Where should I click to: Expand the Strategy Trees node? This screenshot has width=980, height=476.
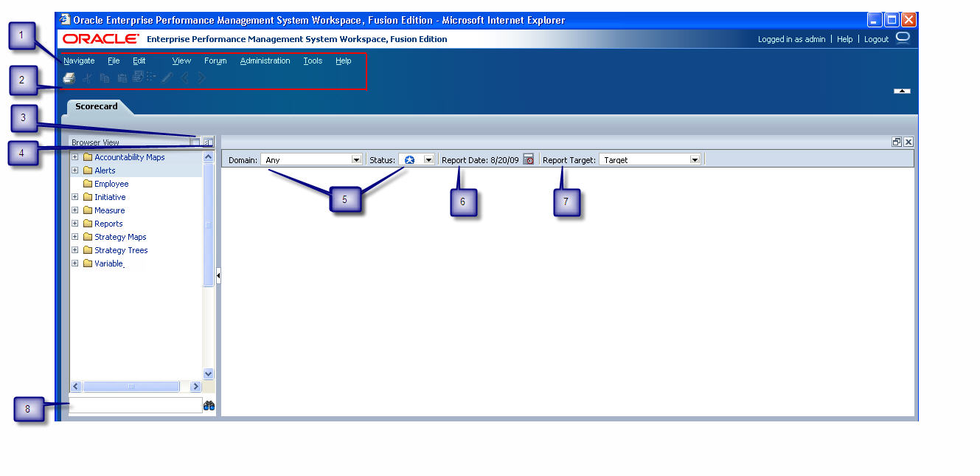75,250
